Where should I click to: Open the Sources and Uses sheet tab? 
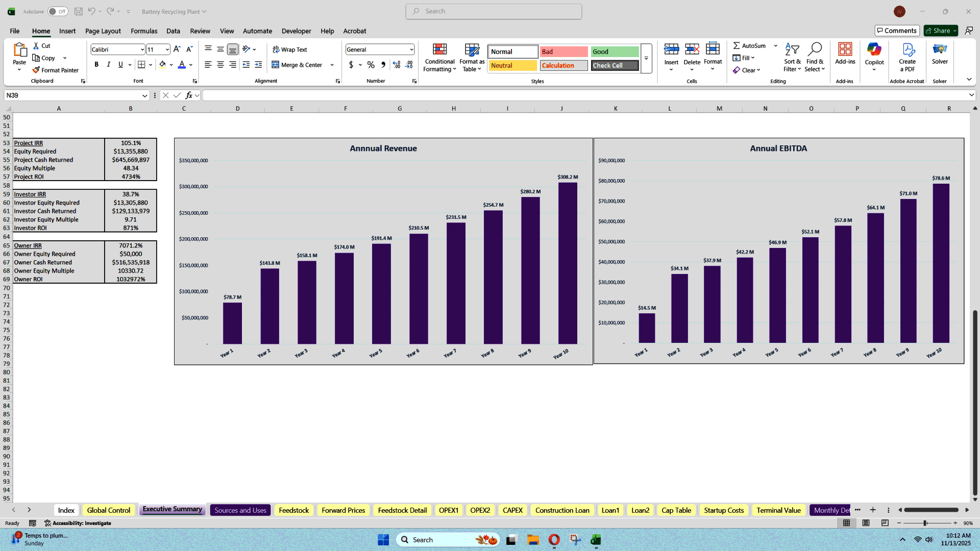[x=240, y=510]
